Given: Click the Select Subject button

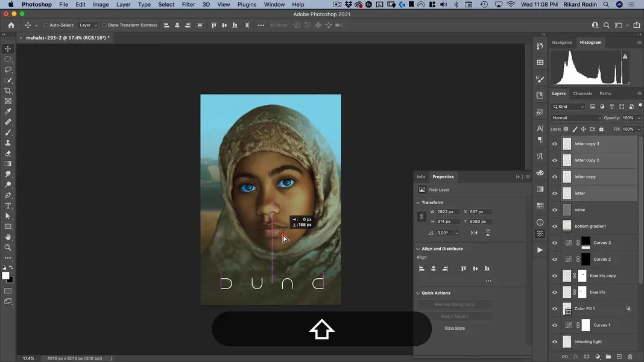Looking at the screenshot, I should [455, 316].
